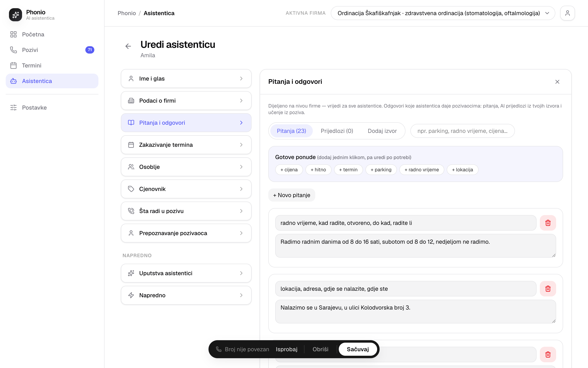The image size is (588, 368).
Task: Delete the radno vrijeme question with trash icon
Action: pyautogui.click(x=548, y=223)
